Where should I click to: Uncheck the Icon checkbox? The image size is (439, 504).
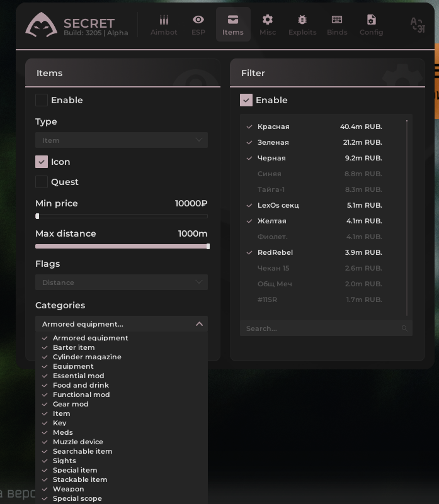coord(42,162)
